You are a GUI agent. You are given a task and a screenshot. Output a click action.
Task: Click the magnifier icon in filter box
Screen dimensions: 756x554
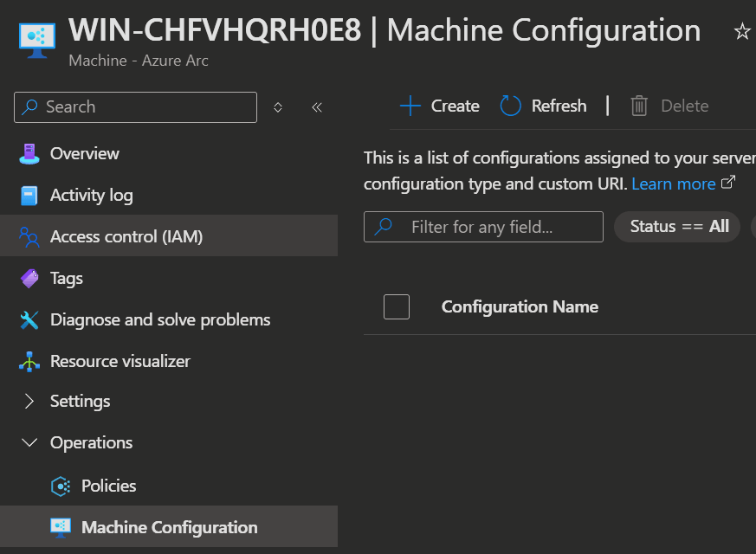[x=384, y=227]
